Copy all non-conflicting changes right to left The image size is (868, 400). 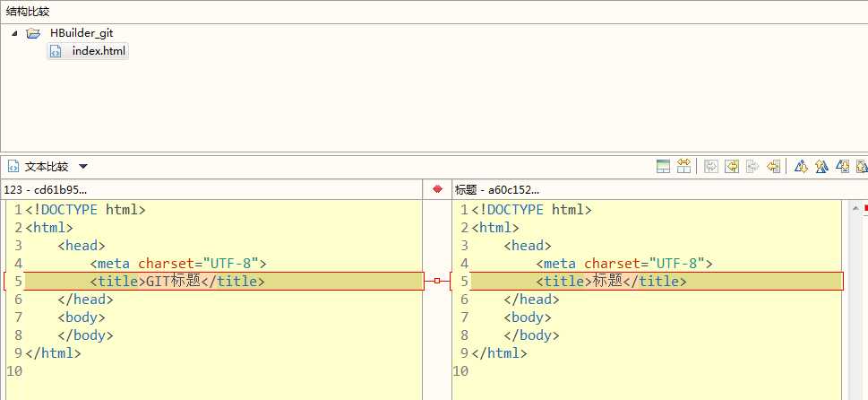pos(732,166)
